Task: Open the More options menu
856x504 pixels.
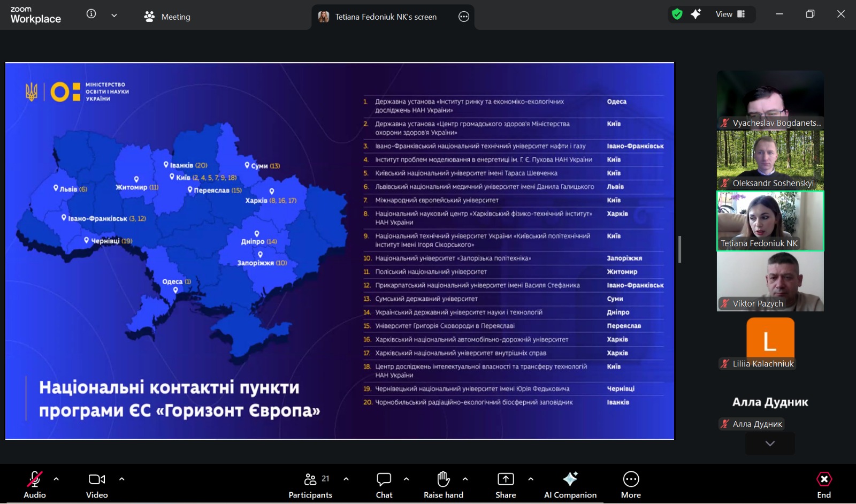Action: (x=631, y=484)
